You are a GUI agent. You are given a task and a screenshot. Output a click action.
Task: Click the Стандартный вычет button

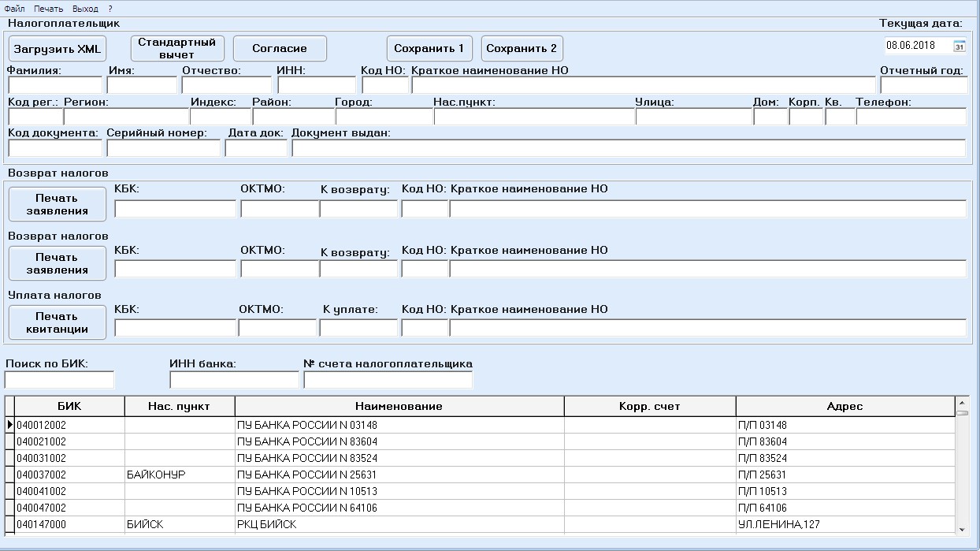176,48
